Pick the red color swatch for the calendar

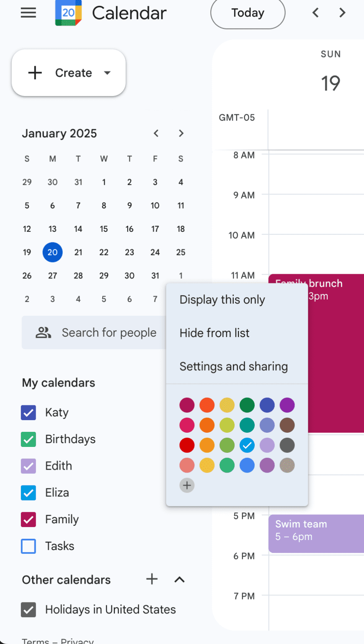pyautogui.click(x=187, y=445)
